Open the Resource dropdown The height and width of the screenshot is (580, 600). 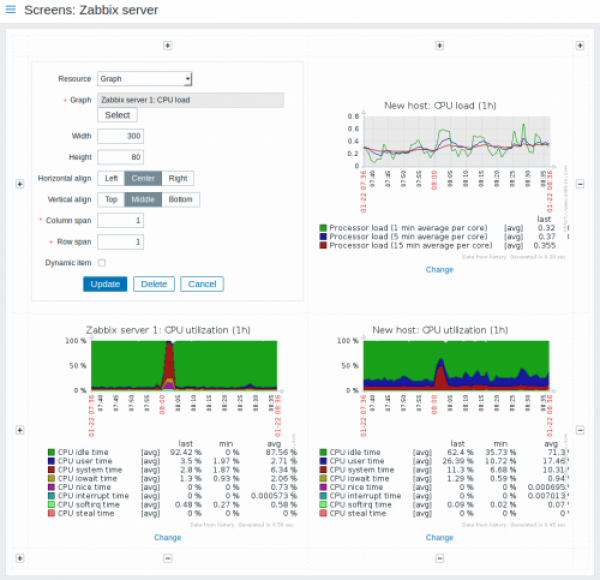[x=145, y=79]
